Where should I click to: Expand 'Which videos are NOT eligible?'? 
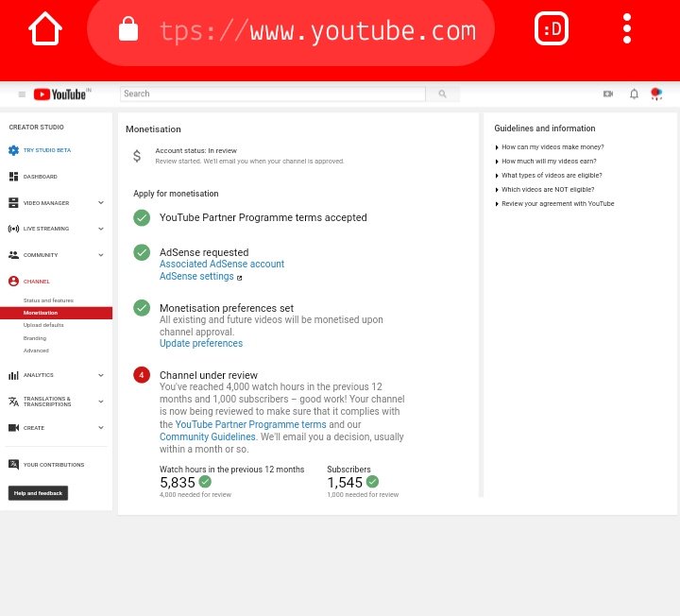[x=544, y=190]
